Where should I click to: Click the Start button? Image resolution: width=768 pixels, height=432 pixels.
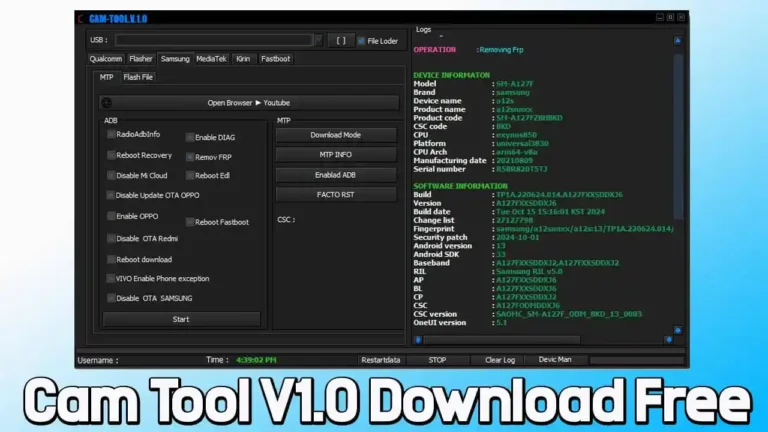click(181, 319)
